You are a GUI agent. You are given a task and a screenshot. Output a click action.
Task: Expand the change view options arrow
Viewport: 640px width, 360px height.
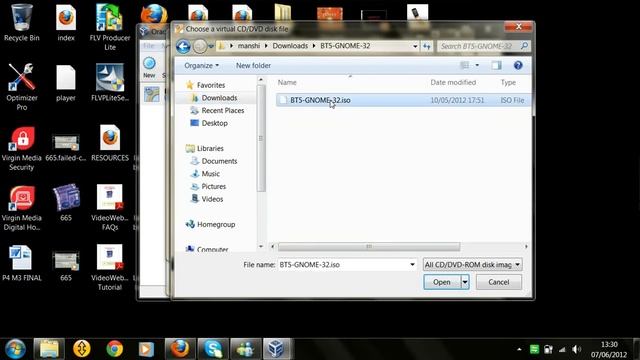point(477,65)
